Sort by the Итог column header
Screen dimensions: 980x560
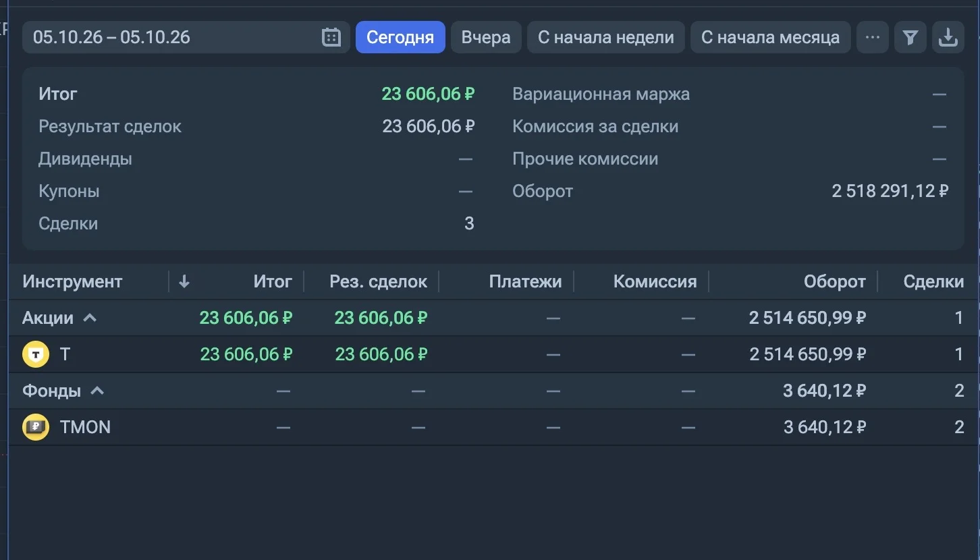(273, 282)
